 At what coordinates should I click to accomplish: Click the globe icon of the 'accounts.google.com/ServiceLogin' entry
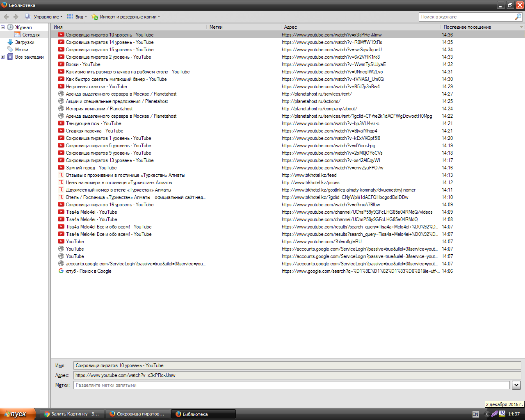pyautogui.click(x=61, y=264)
